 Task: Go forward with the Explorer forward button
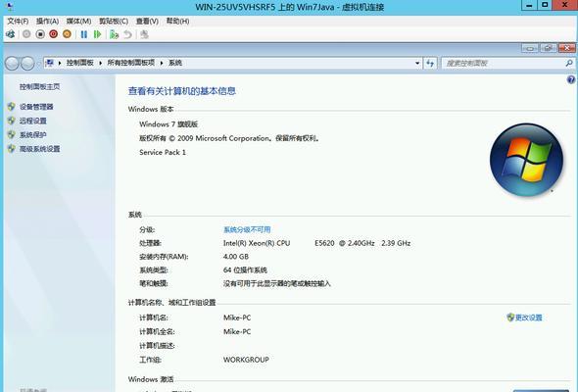click(x=27, y=64)
